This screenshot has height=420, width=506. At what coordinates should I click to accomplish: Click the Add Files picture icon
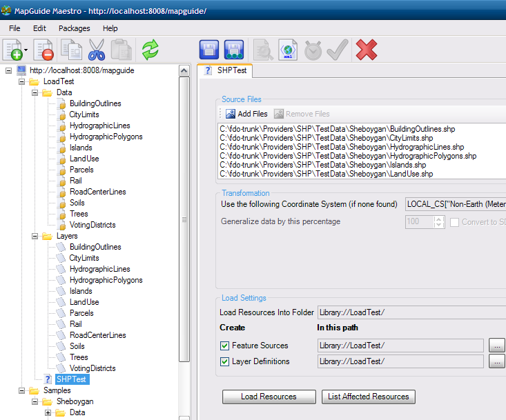coord(231,114)
